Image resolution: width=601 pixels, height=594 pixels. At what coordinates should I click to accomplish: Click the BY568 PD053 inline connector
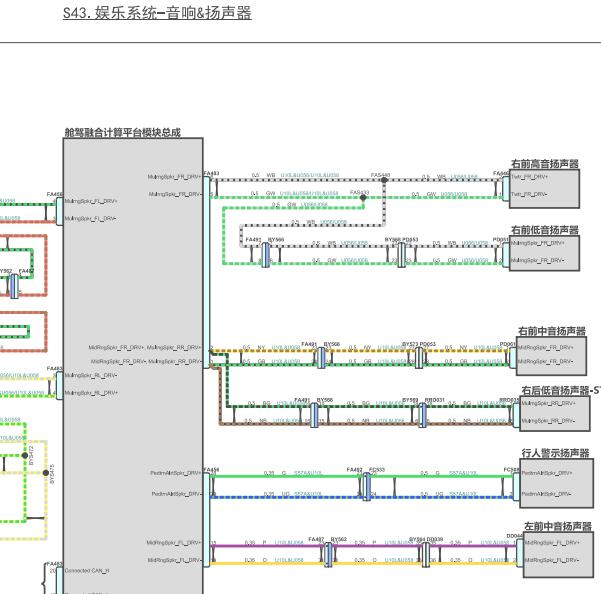[x=401, y=255]
